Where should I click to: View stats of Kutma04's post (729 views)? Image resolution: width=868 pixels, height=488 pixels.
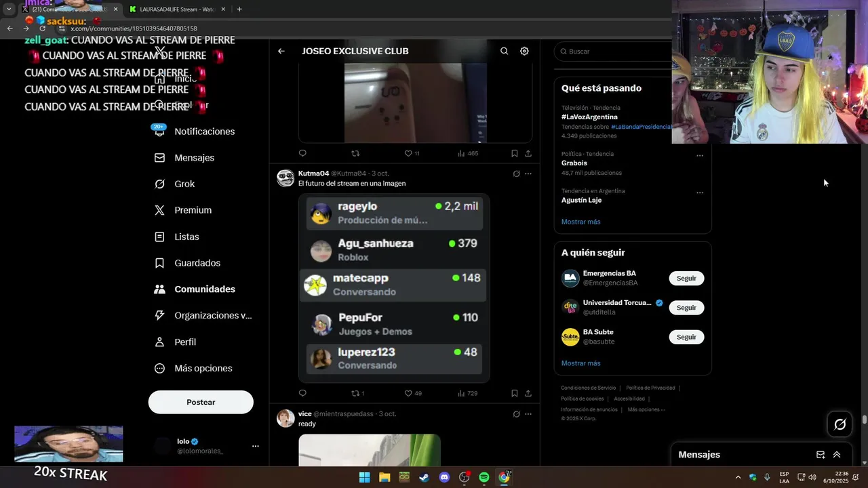point(467,393)
